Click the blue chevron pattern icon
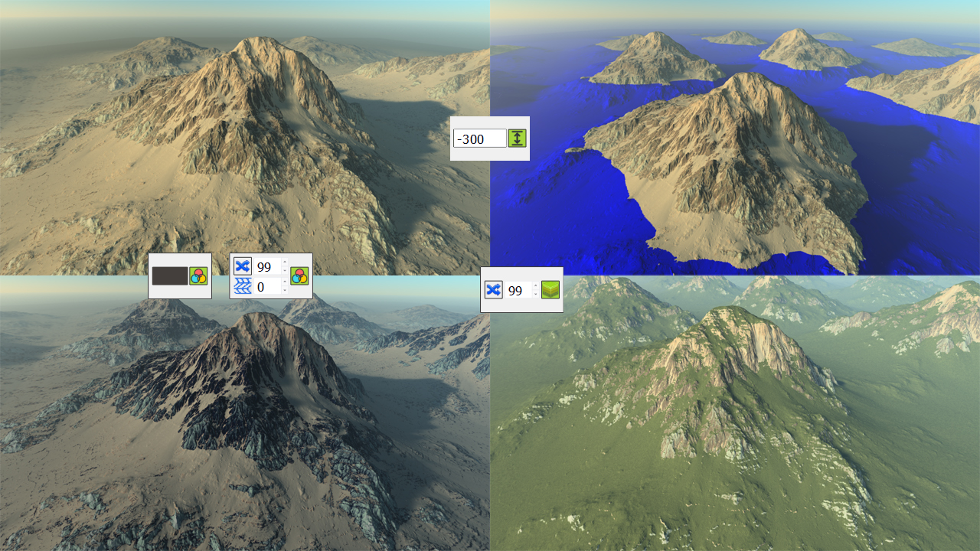The image size is (980, 551). (x=242, y=286)
